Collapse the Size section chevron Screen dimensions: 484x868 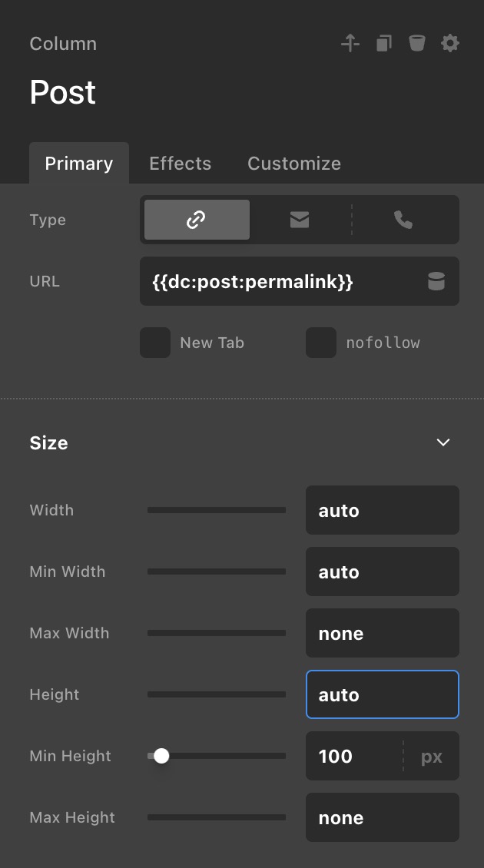(x=443, y=442)
